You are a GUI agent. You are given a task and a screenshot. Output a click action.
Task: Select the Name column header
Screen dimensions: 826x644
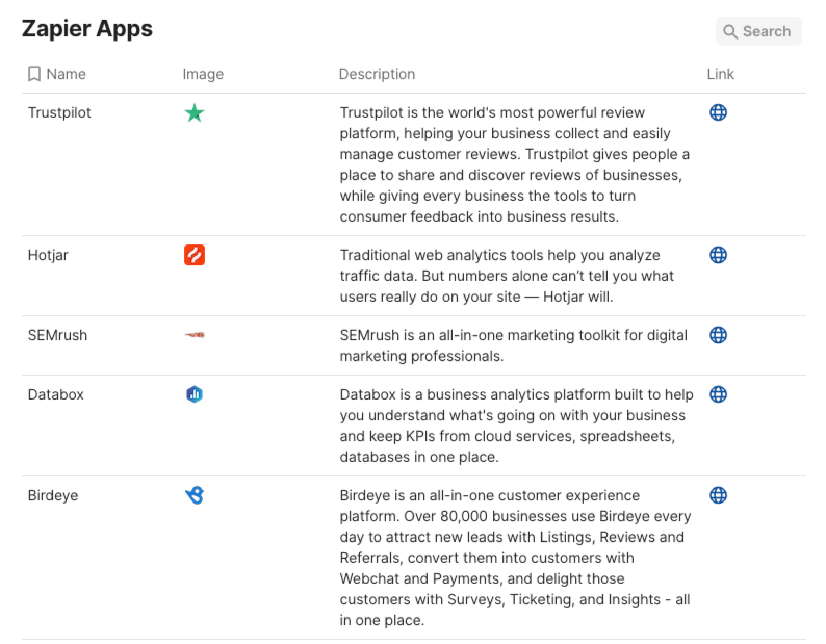click(x=66, y=74)
